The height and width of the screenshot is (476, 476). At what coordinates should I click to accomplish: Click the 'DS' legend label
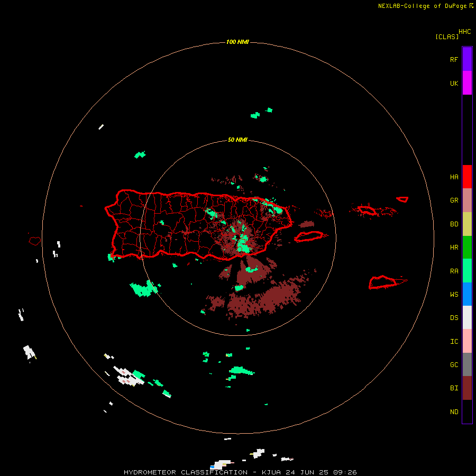point(454,318)
